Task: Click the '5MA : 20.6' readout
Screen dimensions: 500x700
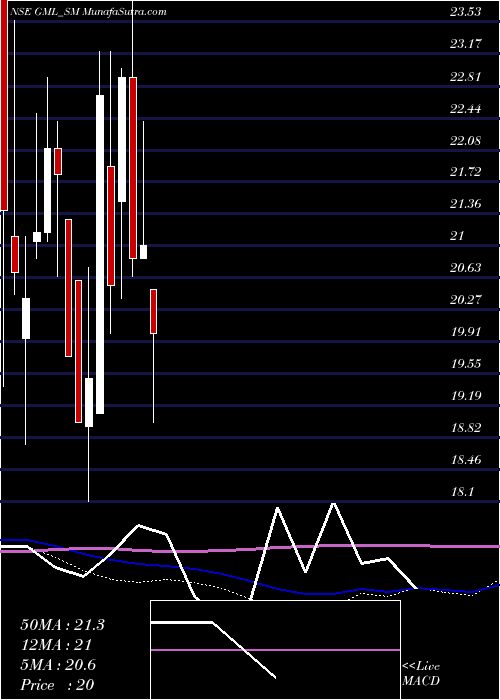Action: pyautogui.click(x=58, y=665)
